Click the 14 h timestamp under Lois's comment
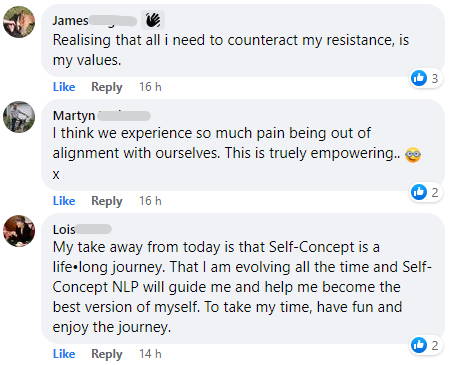This screenshot has width=462, height=365. [x=150, y=354]
